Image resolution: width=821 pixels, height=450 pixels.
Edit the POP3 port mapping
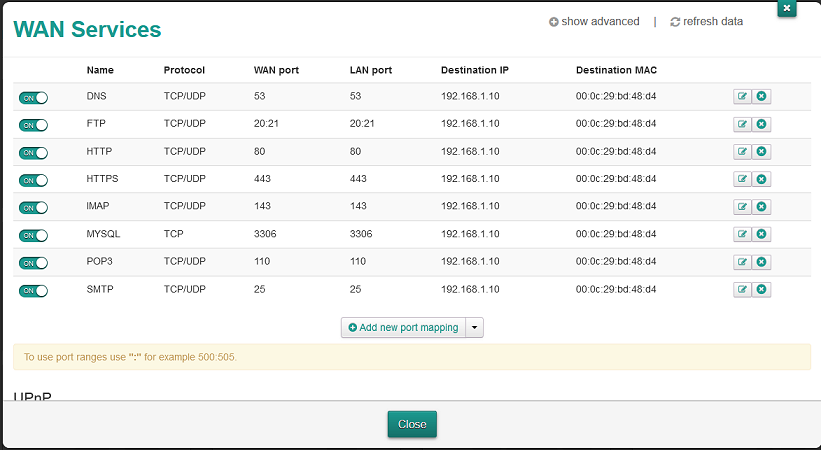742,262
